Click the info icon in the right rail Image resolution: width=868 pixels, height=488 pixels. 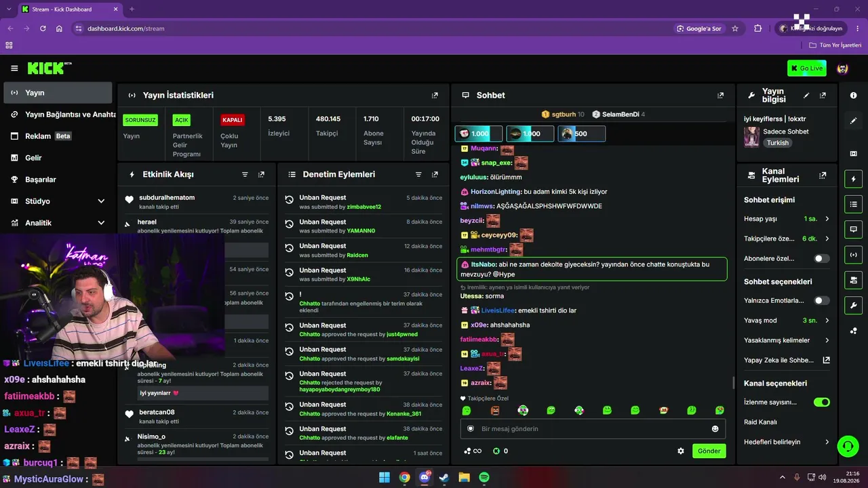tap(853, 96)
